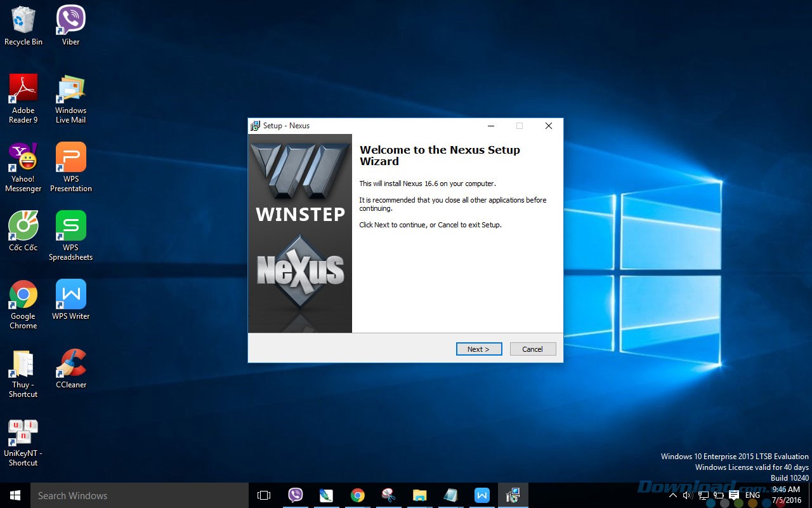Open Task View from the taskbar

[x=264, y=495]
